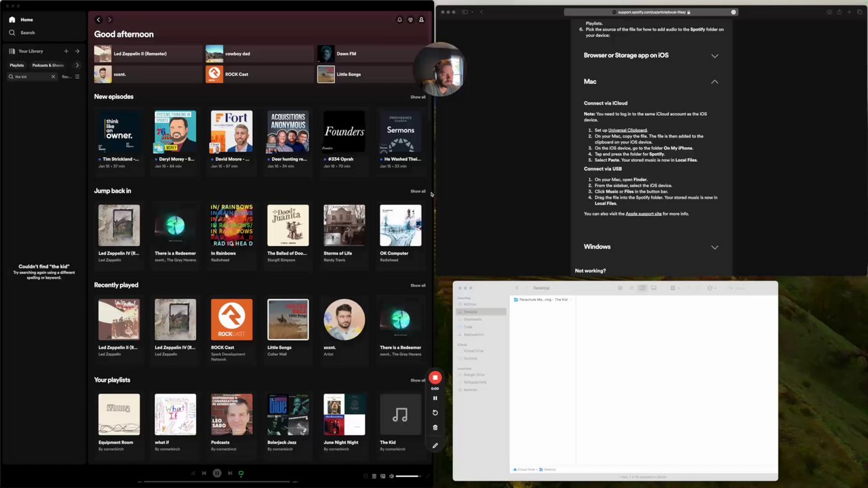Open the recording drawing pen tool

(435, 445)
